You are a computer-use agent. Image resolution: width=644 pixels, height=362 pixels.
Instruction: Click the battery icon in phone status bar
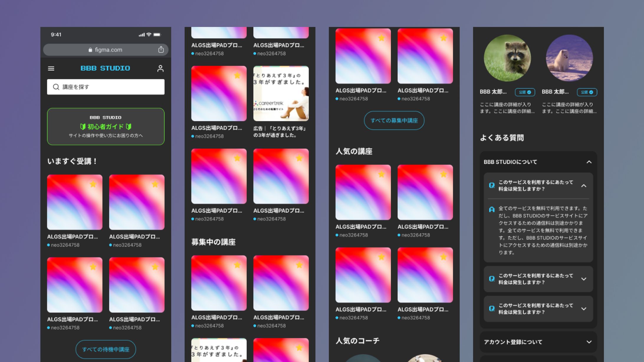(x=157, y=34)
